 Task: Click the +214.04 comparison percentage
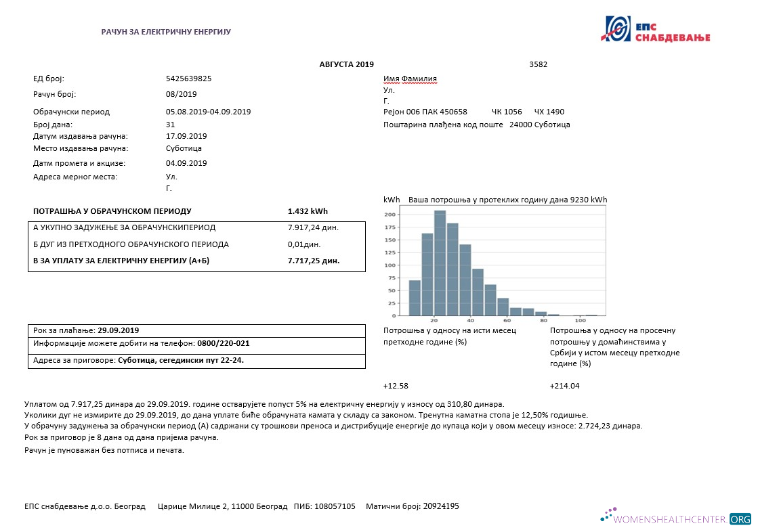click(564, 385)
